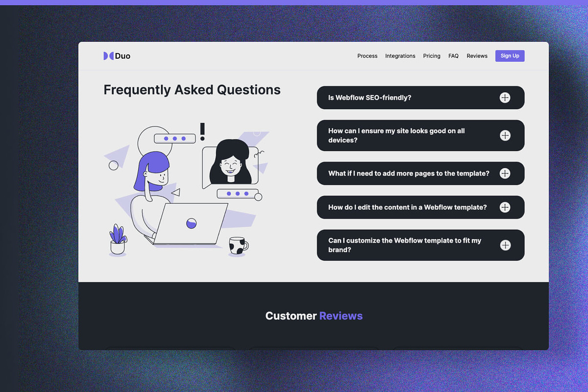
Task: Open the Pricing nav link
Action: (x=432, y=56)
